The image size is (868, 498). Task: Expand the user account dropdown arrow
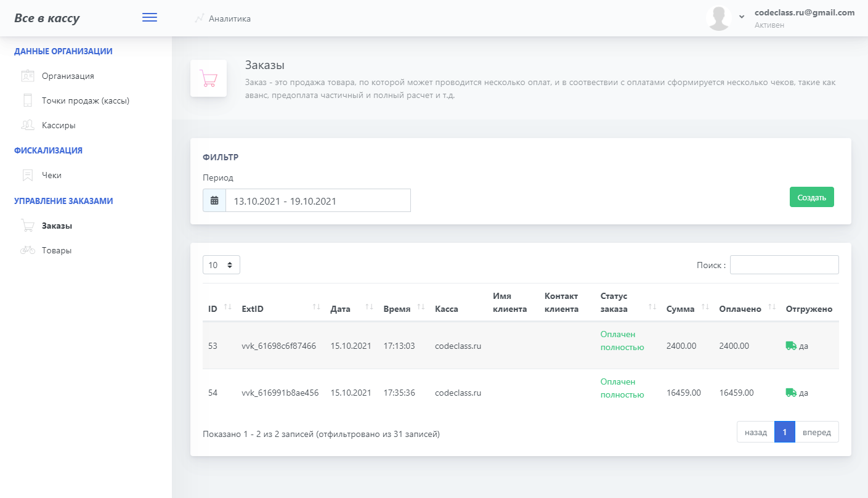click(742, 17)
